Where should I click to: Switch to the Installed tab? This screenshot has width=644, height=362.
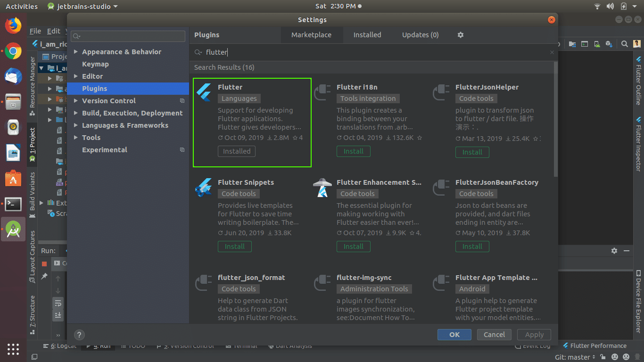click(367, 35)
